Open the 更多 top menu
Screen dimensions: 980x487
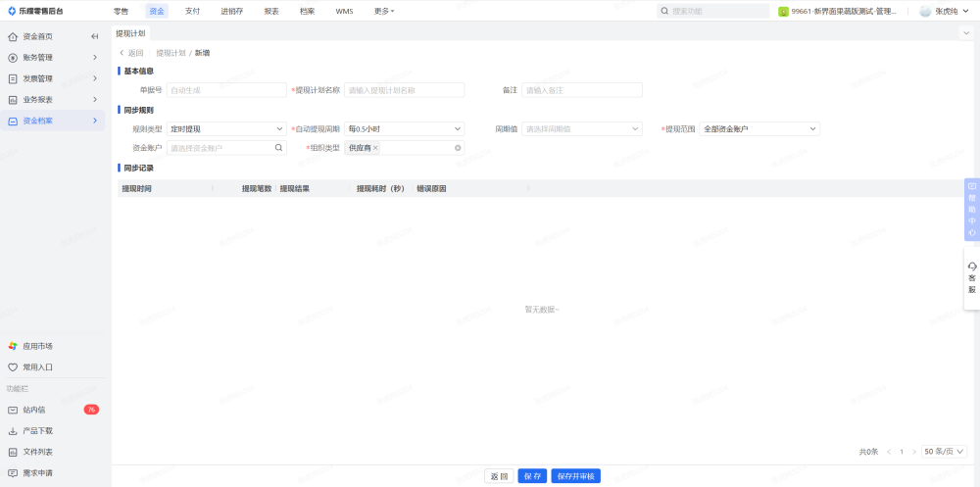coord(384,11)
